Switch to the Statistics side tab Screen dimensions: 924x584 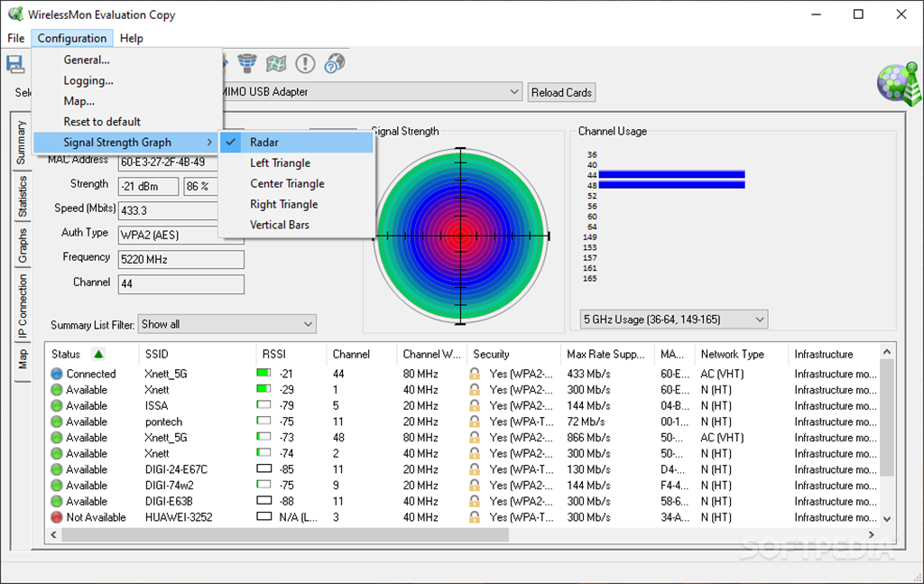(22, 196)
